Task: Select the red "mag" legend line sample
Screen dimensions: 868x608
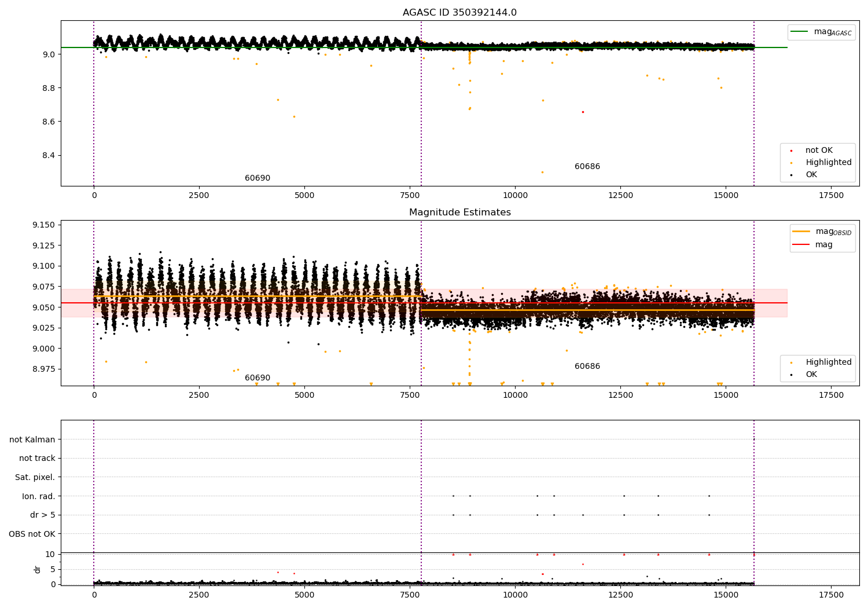Action: point(801,244)
